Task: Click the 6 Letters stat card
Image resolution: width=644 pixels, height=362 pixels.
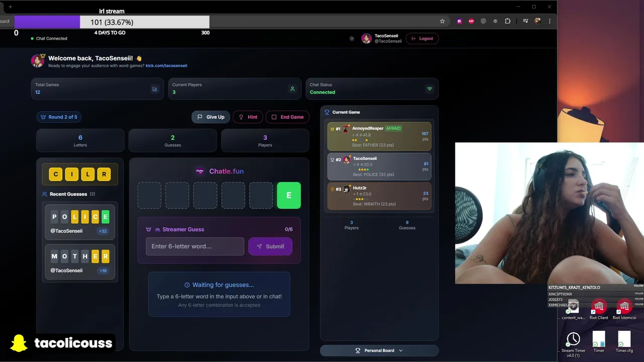Action: pyautogui.click(x=80, y=140)
